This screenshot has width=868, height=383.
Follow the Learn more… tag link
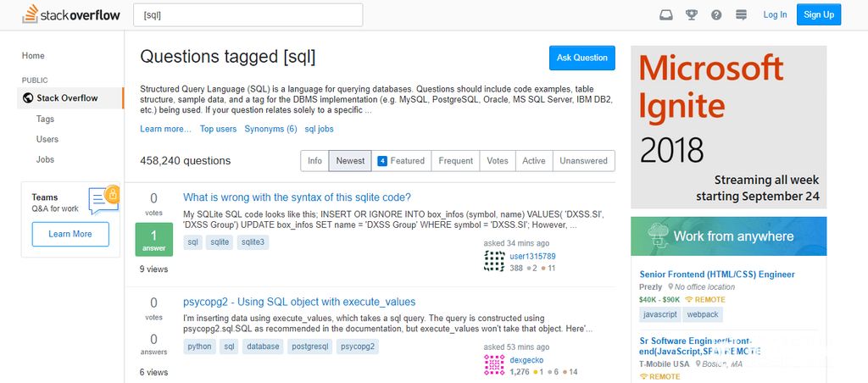165,129
